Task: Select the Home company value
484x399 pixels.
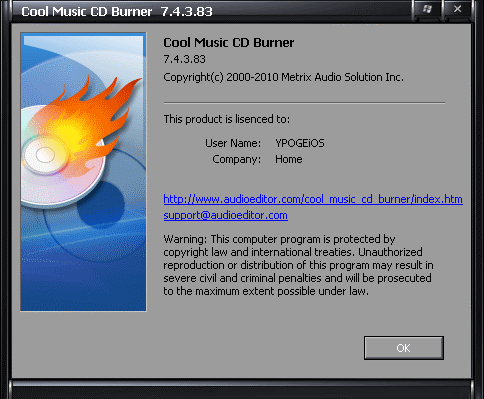Action: pyautogui.click(x=289, y=159)
